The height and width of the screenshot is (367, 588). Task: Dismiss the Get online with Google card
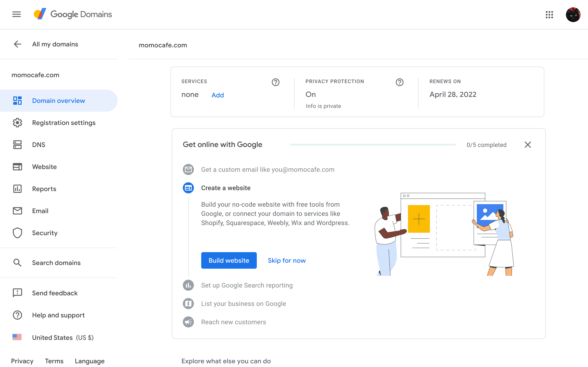(x=528, y=145)
